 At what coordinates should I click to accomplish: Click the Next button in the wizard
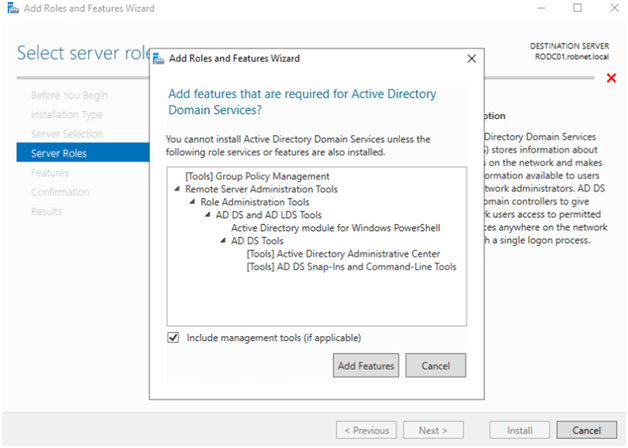coord(433,430)
